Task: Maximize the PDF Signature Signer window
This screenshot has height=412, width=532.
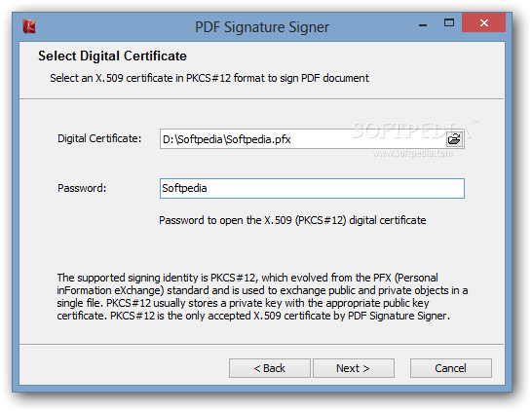Action: (x=449, y=22)
